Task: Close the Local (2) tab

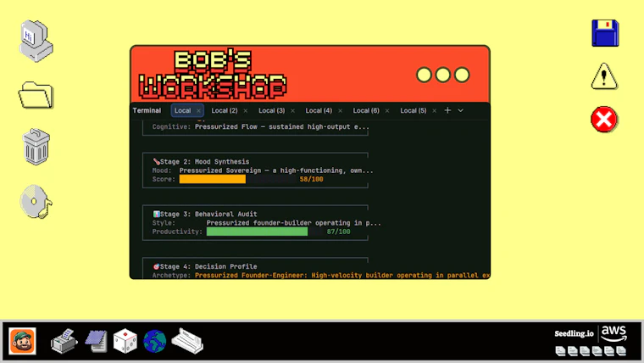Action: point(245,111)
